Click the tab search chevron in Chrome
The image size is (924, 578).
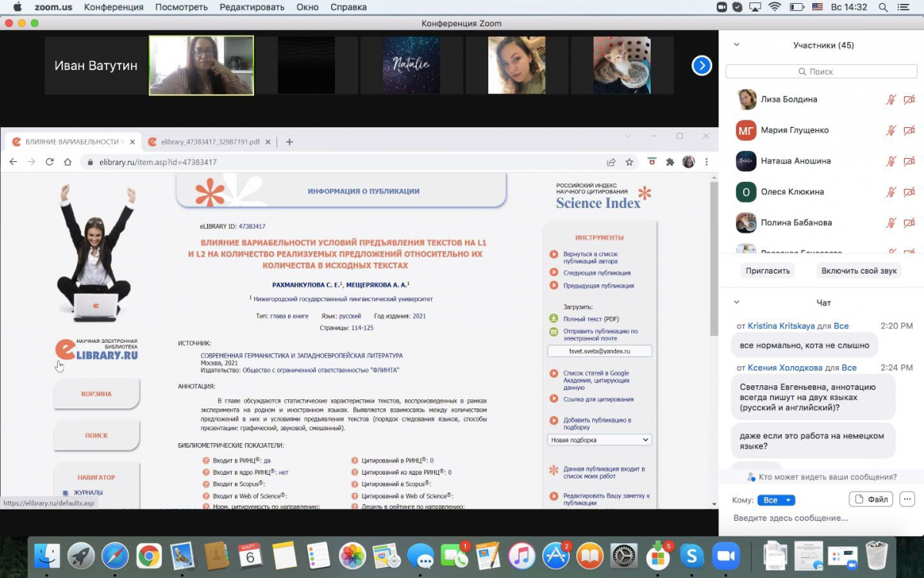click(x=628, y=136)
